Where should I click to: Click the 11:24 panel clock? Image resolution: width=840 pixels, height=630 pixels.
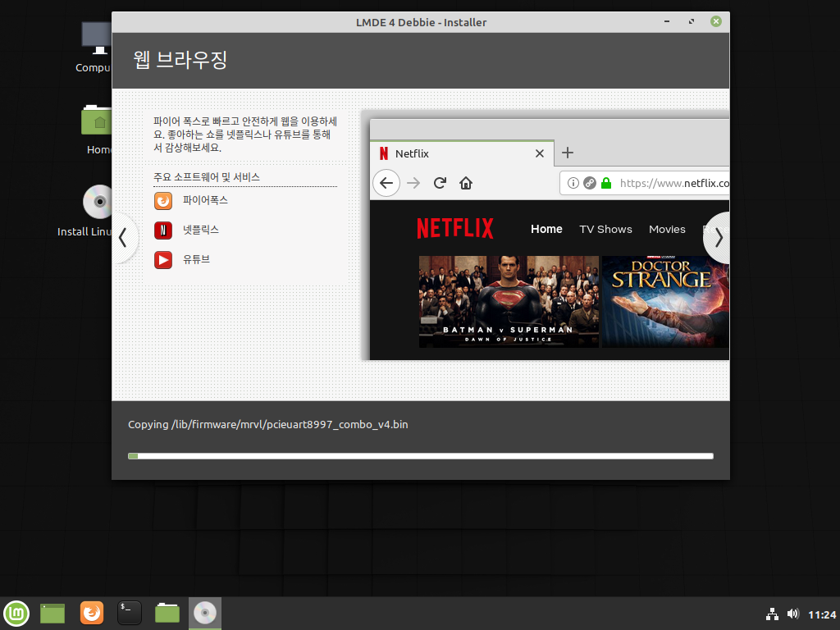[822, 614]
